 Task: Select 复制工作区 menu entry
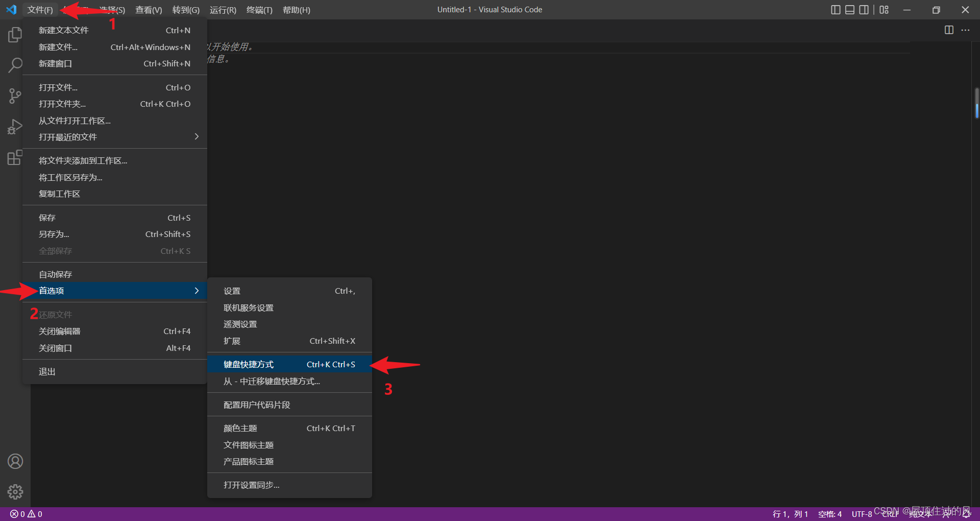pyautogui.click(x=115, y=194)
